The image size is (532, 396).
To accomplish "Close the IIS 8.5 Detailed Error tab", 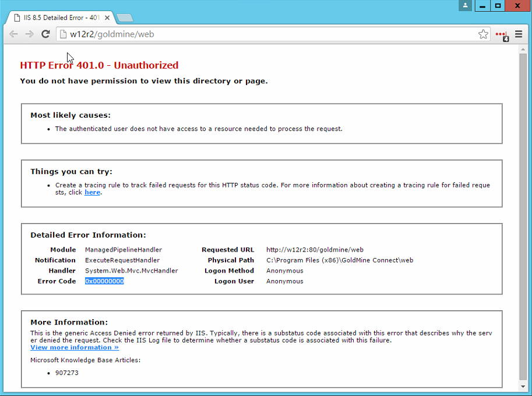I will (107, 18).
